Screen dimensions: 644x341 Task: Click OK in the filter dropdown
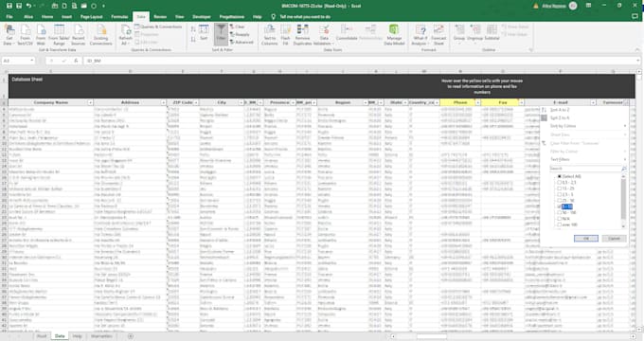586,239
